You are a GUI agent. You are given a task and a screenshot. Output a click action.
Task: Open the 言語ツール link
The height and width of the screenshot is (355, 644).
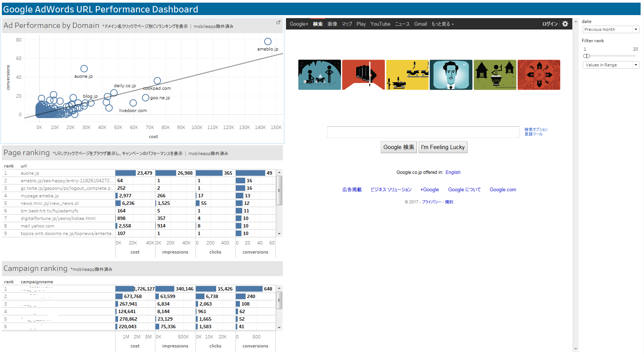pos(533,134)
